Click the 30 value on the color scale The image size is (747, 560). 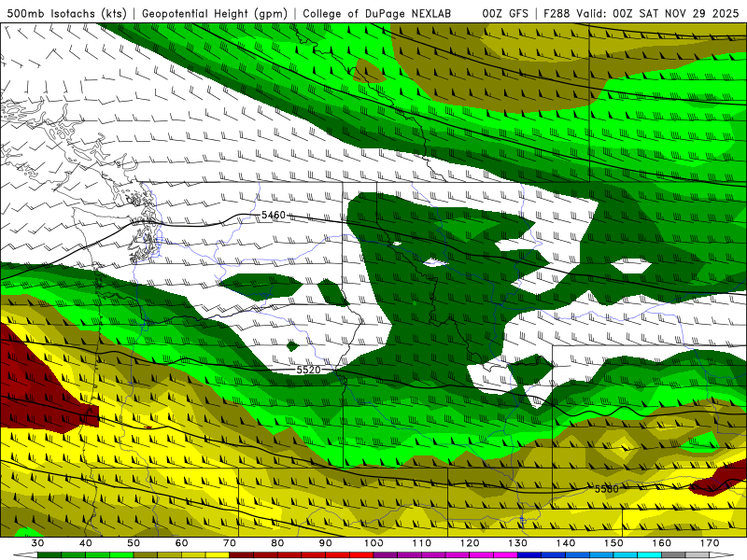pos(37,543)
